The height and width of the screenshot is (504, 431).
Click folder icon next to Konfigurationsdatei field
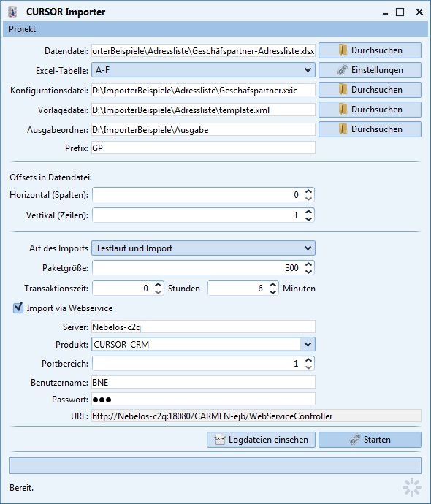pyautogui.click(x=343, y=90)
